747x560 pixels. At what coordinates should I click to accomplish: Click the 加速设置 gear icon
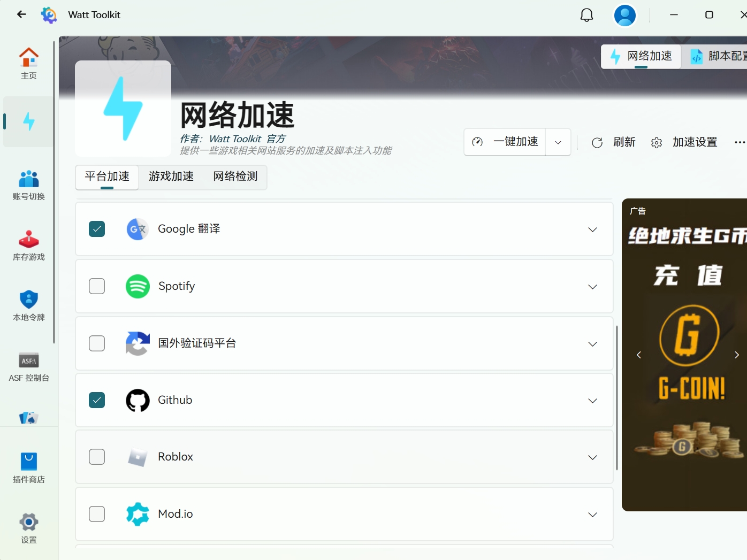point(657,143)
